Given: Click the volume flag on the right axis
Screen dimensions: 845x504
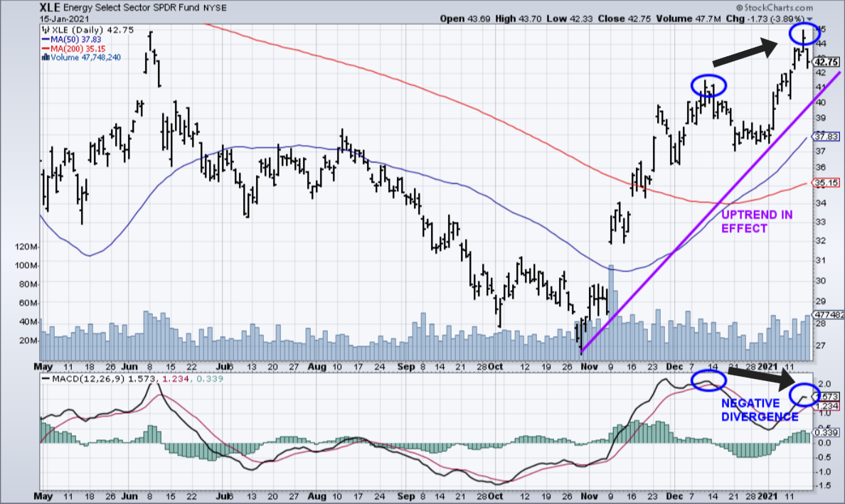Looking at the screenshot, I should (x=829, y=314).
